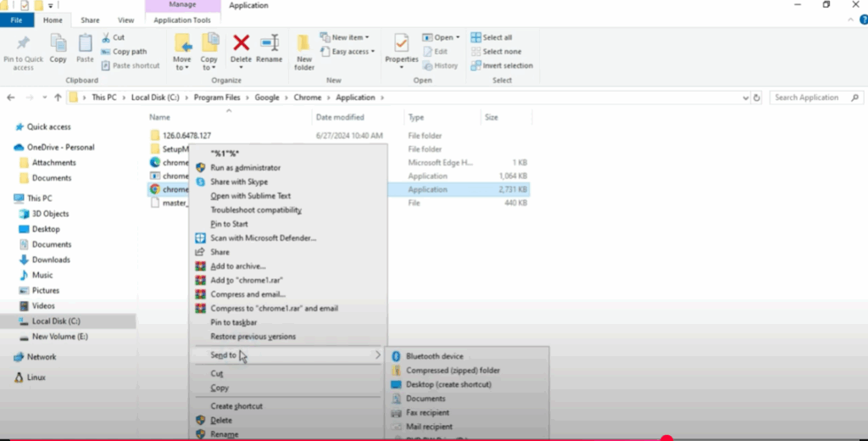Click the Rename icon in ribbon
868x441 pixels.
pos(270,43)
